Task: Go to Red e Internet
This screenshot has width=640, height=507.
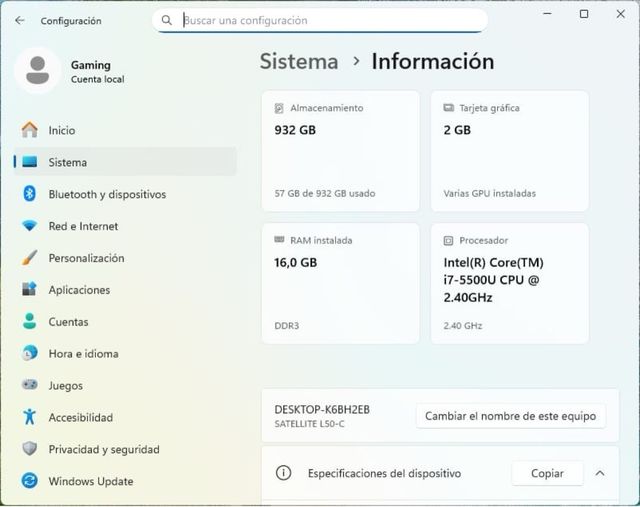Action: (125, 226)
